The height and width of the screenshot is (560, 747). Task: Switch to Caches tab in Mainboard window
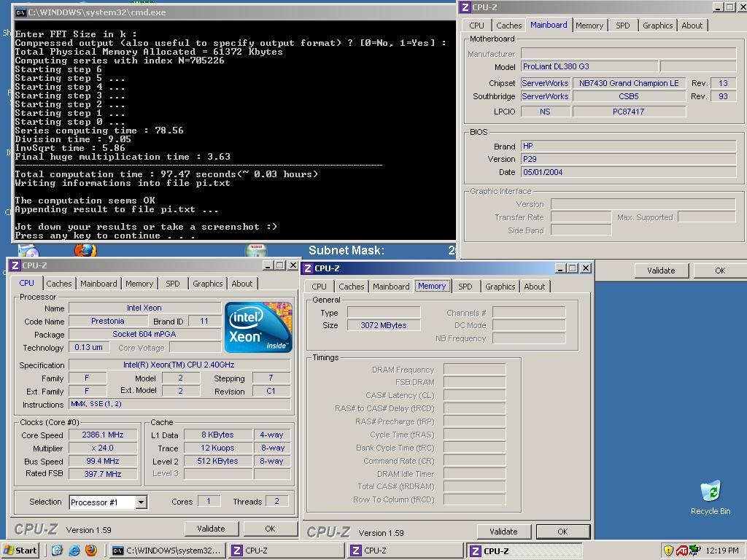click(508, 26)
